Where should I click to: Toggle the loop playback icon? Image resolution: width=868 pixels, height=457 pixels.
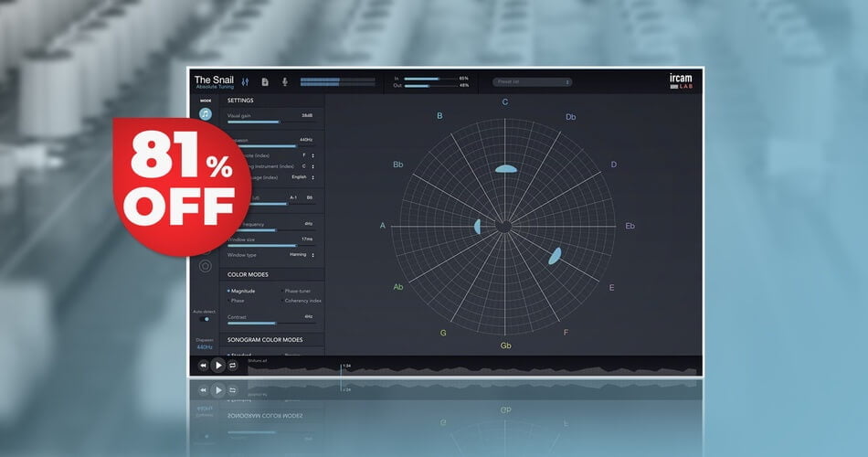point(232,366)
